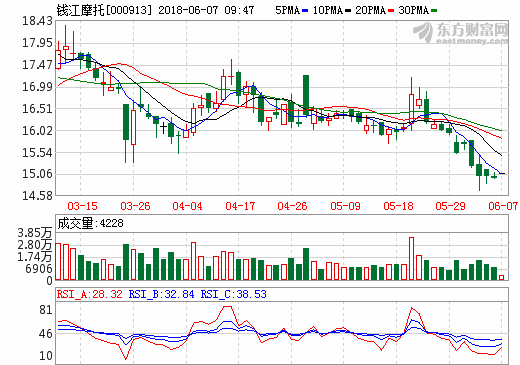Click the RSI_B:32.84 indicator label

coord(161,294)
